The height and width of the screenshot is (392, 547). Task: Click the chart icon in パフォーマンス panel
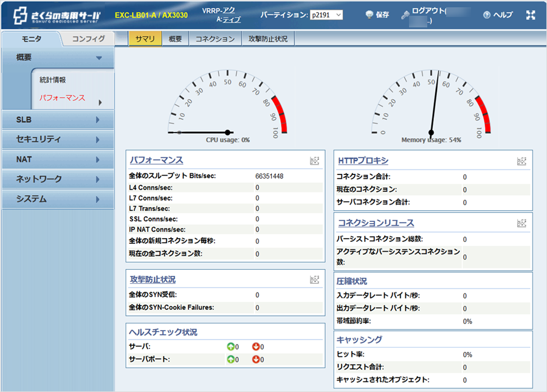(x=314, y=161)
